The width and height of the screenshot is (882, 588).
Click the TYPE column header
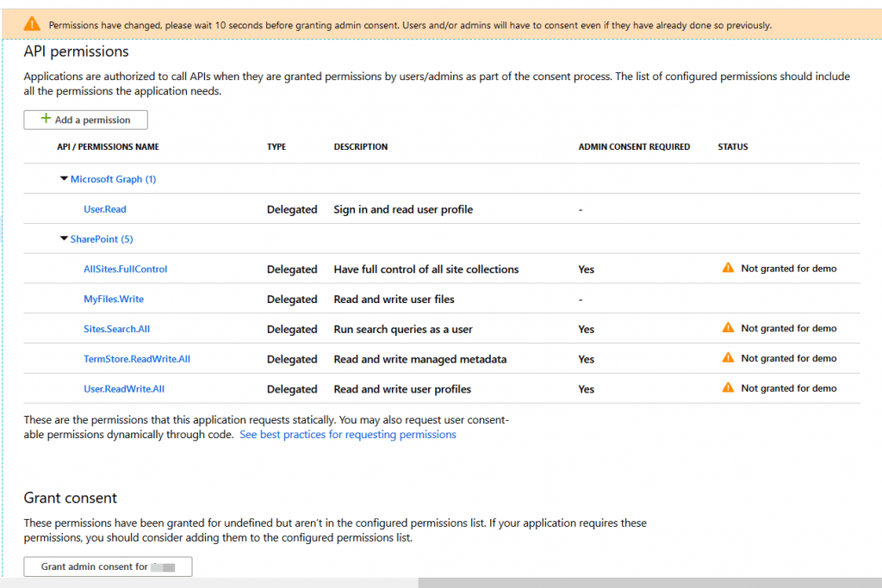coord(276,146)
